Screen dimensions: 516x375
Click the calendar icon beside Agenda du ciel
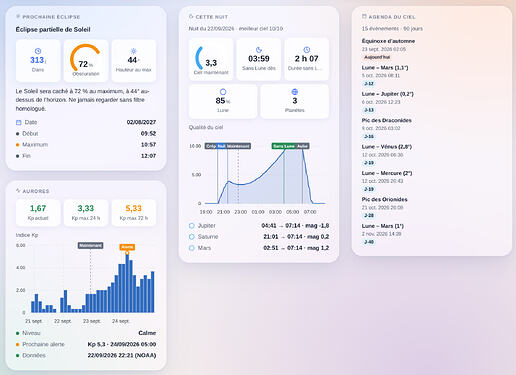pos(364,16)
